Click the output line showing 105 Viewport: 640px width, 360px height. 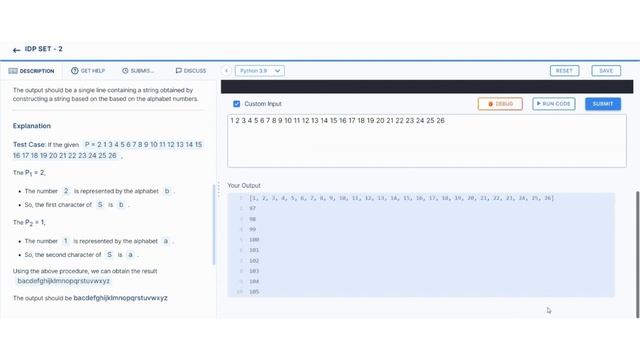[254, 291]
